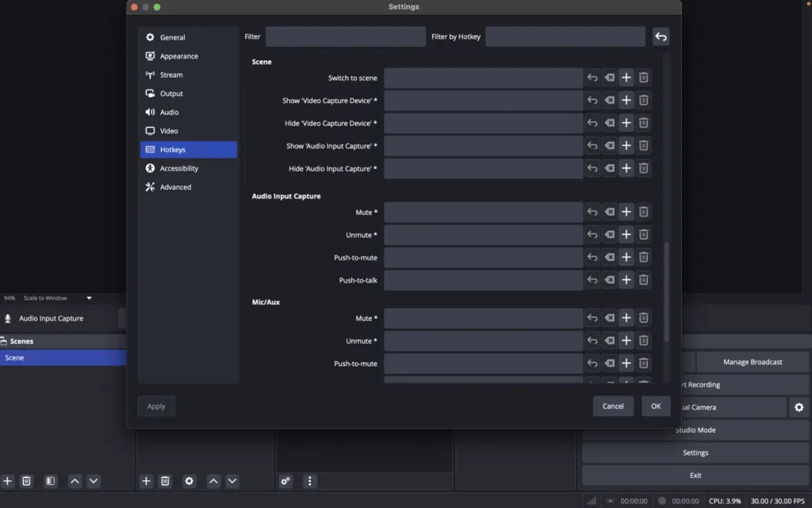The height and width of the screenshot is (508, 812).
Task: Click the Switch to scene hotkey field
Action: tap(483, 78)
